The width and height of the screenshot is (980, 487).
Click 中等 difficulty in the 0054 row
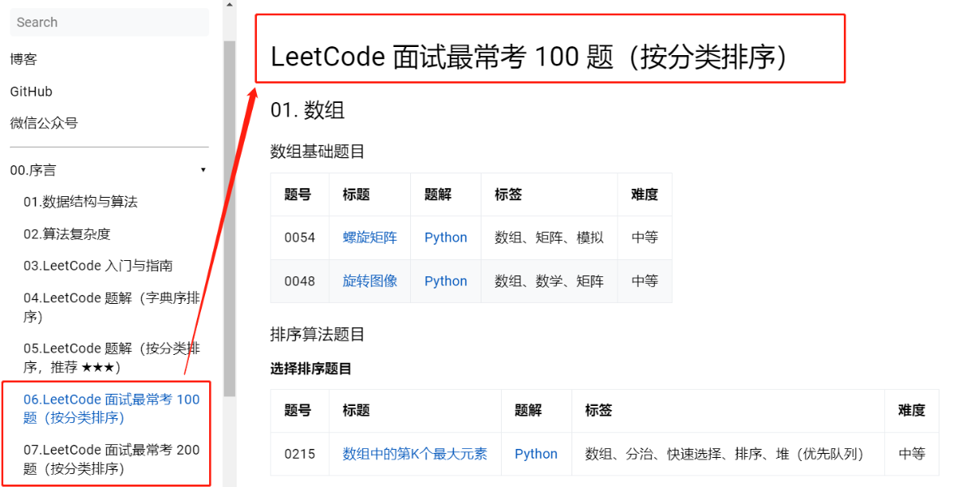point(644,237)
